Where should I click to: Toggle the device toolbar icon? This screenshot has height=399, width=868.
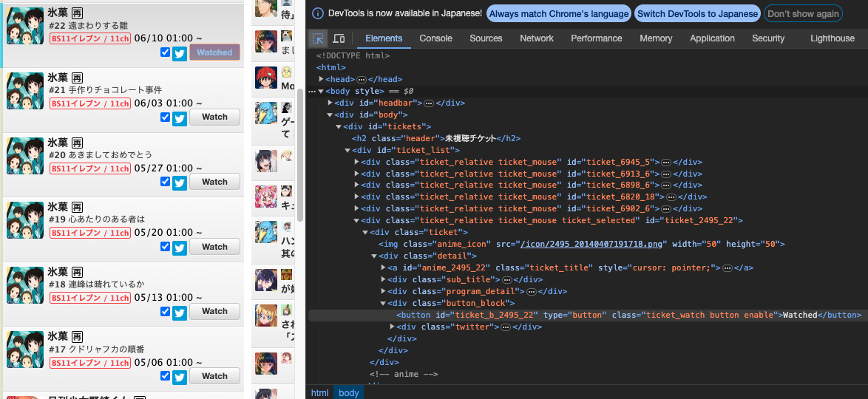(x=339, y=38)
